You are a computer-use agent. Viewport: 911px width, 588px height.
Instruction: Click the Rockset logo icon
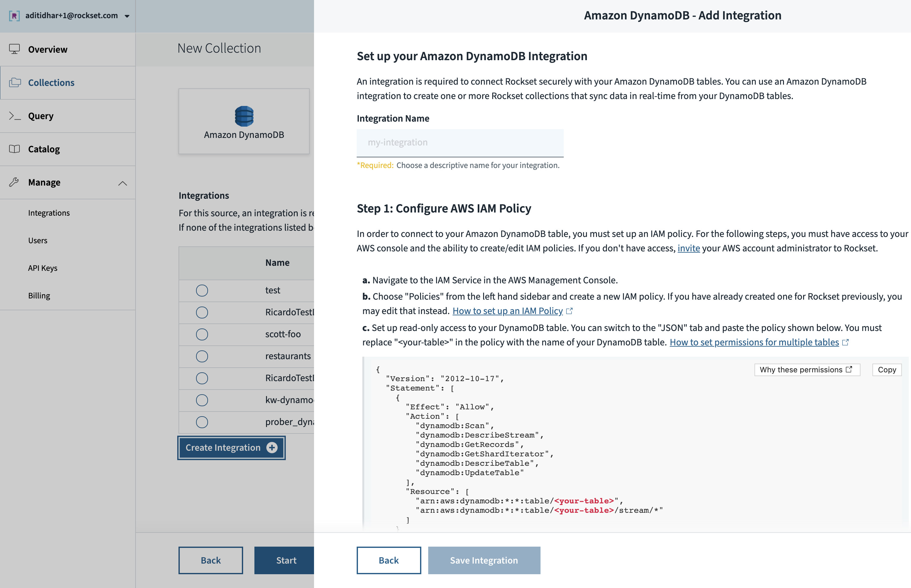point(14,16)
